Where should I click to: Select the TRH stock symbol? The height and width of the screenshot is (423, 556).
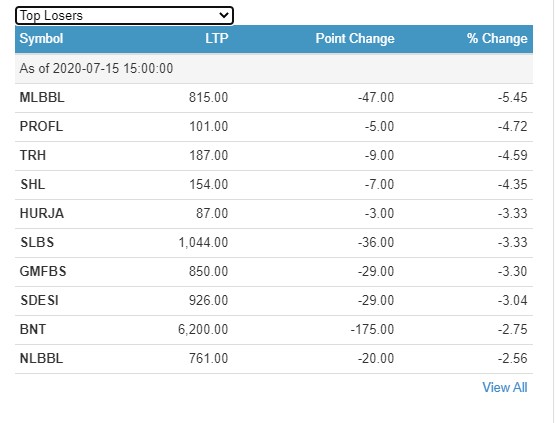click(x=33, y=155)
